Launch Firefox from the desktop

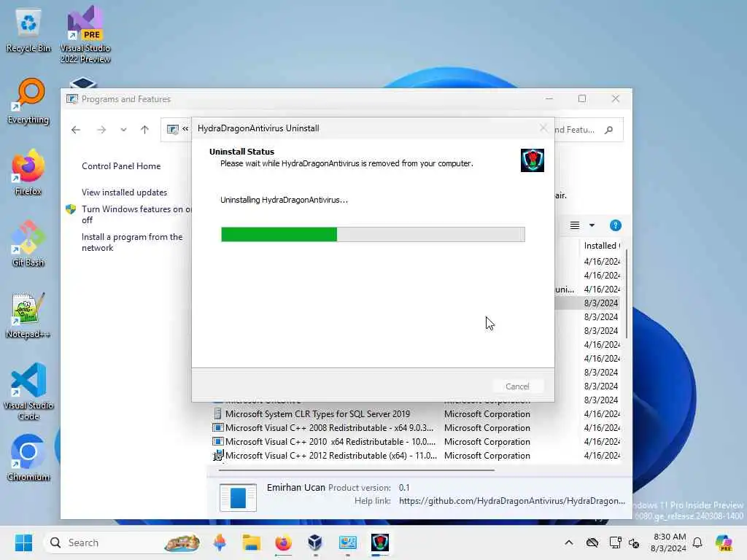(x=28, y=173)
